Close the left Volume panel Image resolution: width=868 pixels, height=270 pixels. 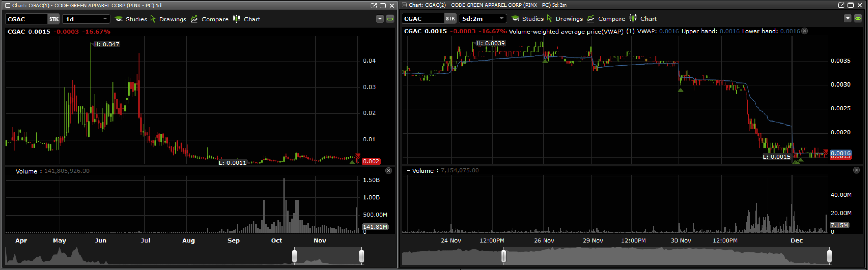click(x=388, y=171)
